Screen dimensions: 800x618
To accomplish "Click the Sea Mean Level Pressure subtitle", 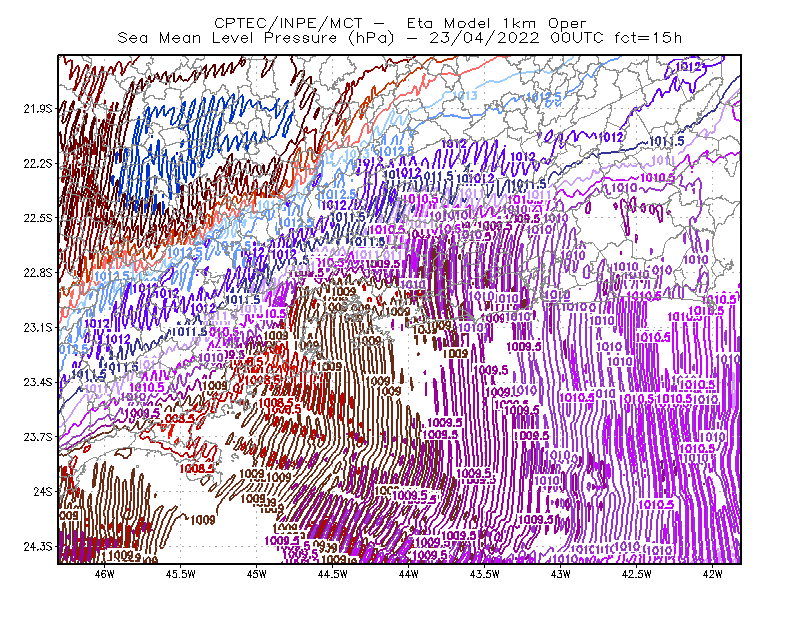I will 400,38.
